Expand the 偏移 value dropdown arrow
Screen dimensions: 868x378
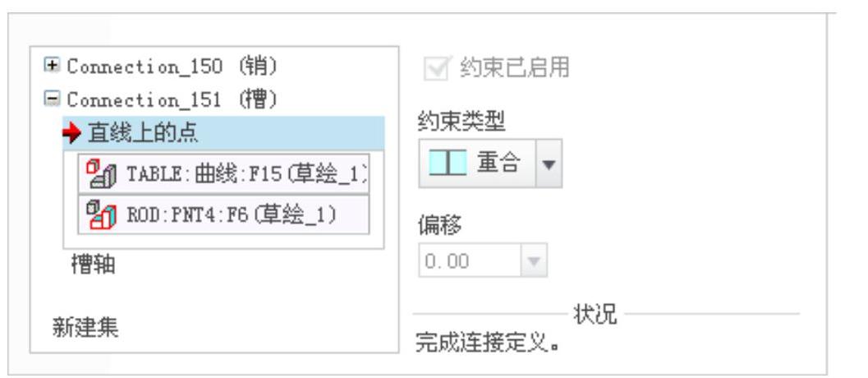(x=534, y=260)
